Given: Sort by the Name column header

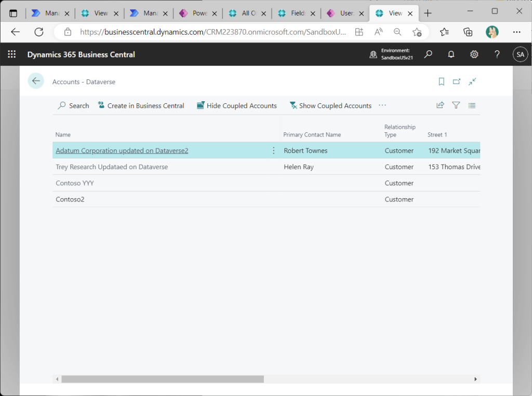Looking at the screenshot, I should pyautogui.click(x=63, y=134).
